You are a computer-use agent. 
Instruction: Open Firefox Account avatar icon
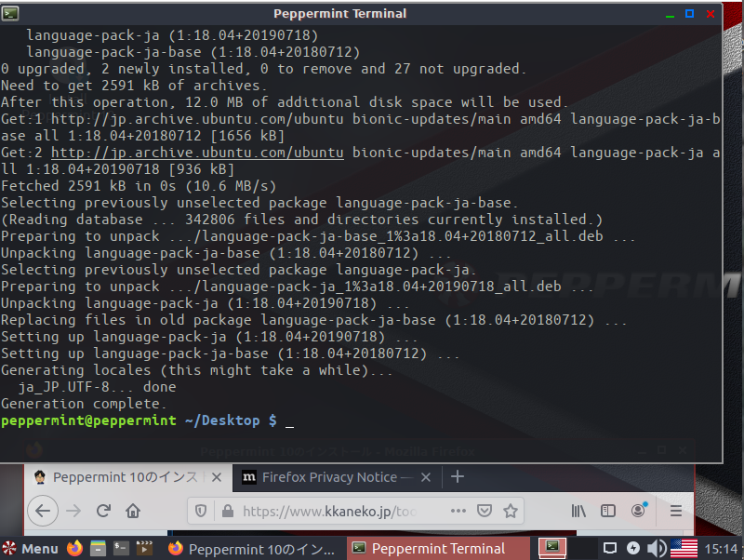click(639, 510)
